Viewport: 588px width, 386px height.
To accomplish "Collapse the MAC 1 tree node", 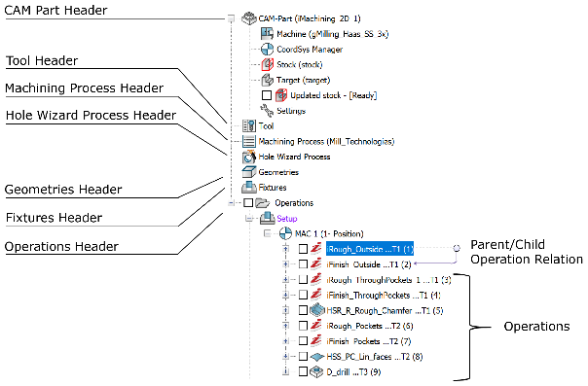I will click(267, 233).
